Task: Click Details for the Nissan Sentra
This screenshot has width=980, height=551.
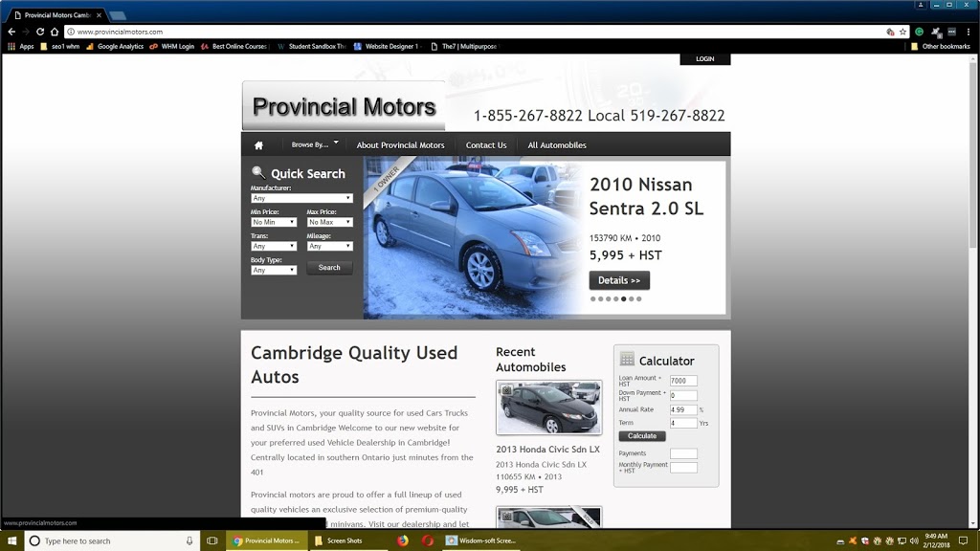Action: [619, 280]
